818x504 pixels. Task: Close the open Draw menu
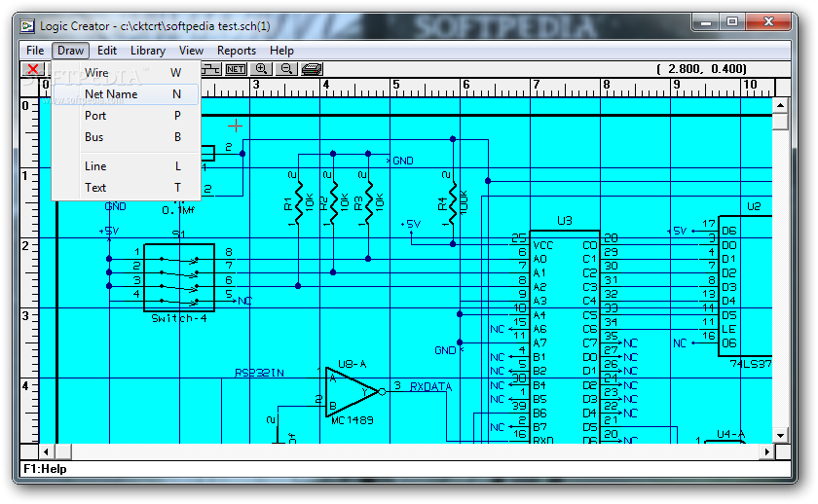70,51
